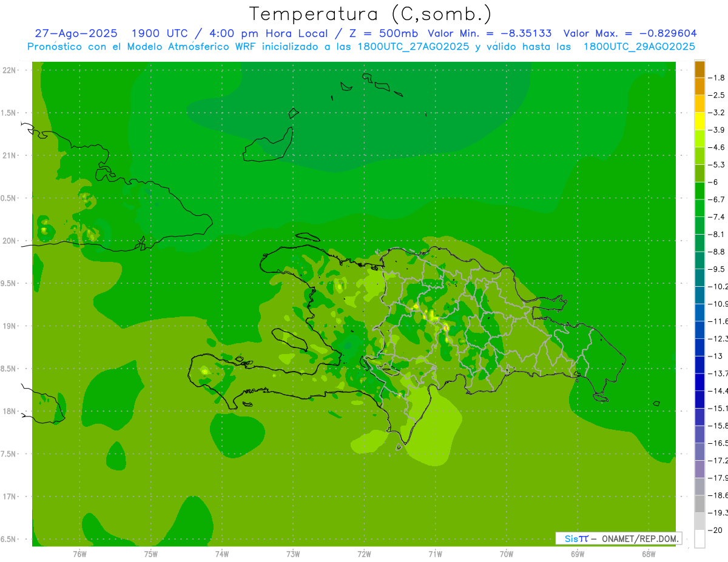
Task: Click the 'Valor Min. = -8.35133' readout
Action: pos(490,33)
